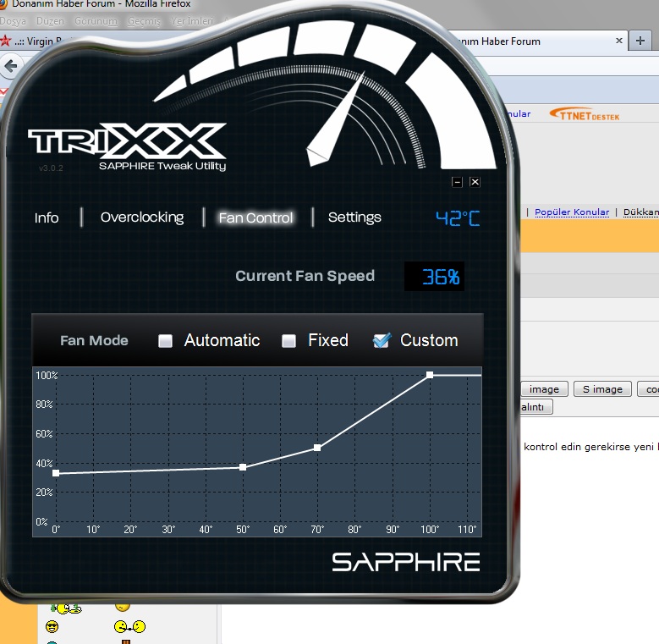
Task: Close the Haber Forum browser tab
Action: click(618, 41)
